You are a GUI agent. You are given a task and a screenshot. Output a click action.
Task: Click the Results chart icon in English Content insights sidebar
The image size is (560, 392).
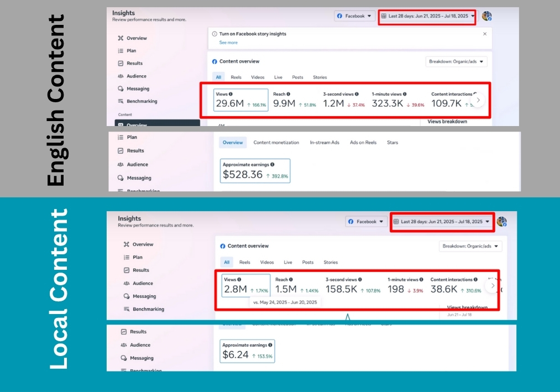coord(121,63)
